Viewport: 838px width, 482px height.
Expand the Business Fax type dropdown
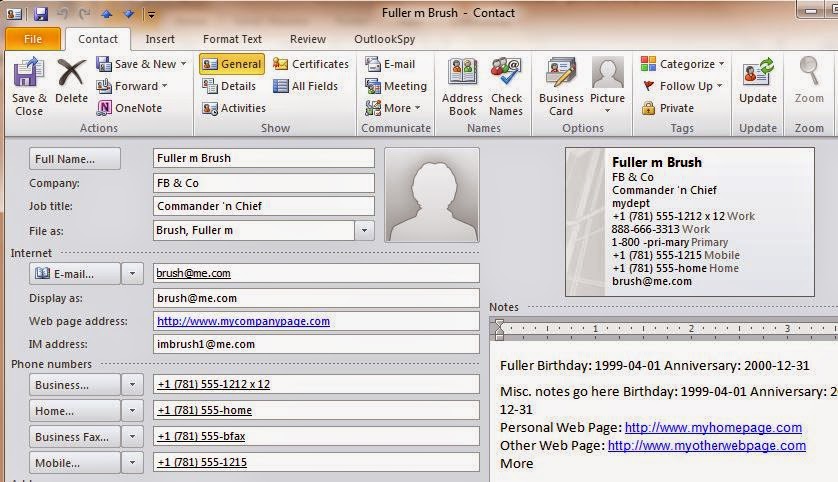coord(132,437)
